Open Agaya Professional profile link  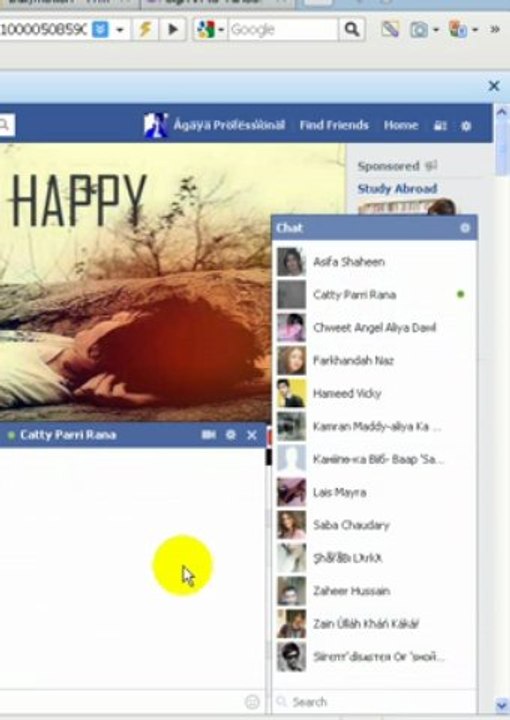pyautogui.click(x=229, y=125)
